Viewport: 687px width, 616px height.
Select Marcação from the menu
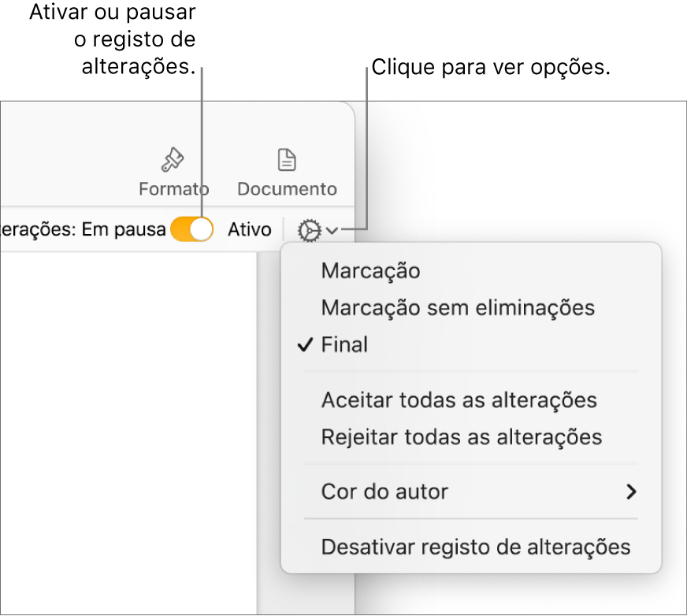pos(370,271)
